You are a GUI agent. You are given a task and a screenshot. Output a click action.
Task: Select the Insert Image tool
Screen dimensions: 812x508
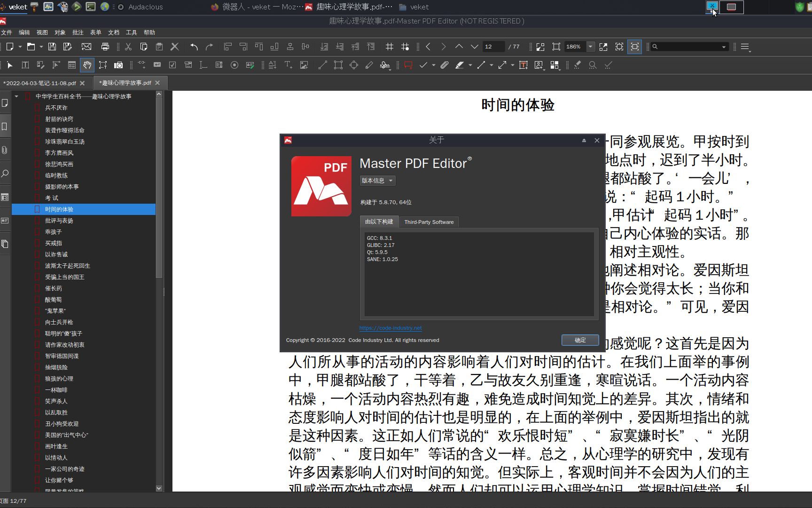(304, 65)
